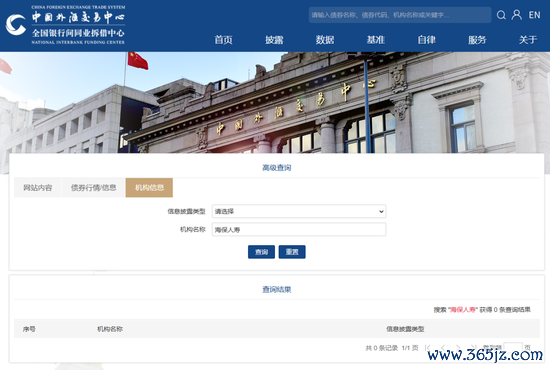Open the 服务 menu
Viewport: 550px width, 370px height.
(477, 40)
